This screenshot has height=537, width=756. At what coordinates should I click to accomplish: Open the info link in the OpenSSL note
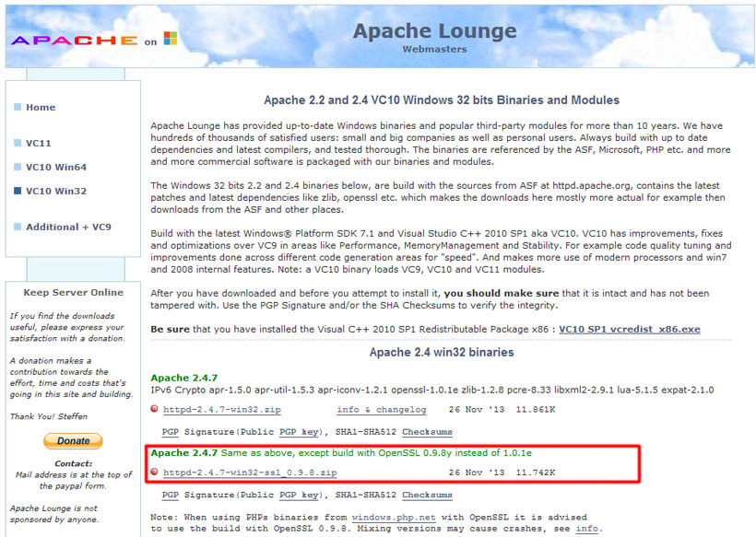(x=586, y=529)
